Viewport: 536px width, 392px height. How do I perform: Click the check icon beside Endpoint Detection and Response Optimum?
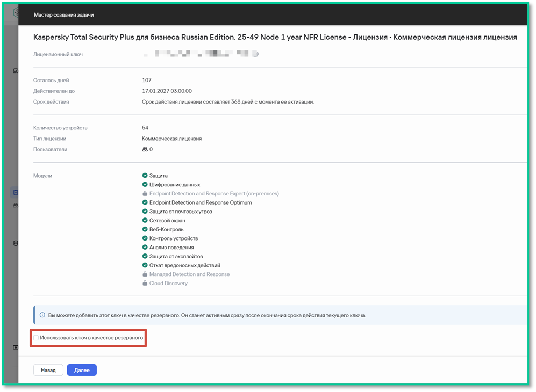click(x=145, y=202)
